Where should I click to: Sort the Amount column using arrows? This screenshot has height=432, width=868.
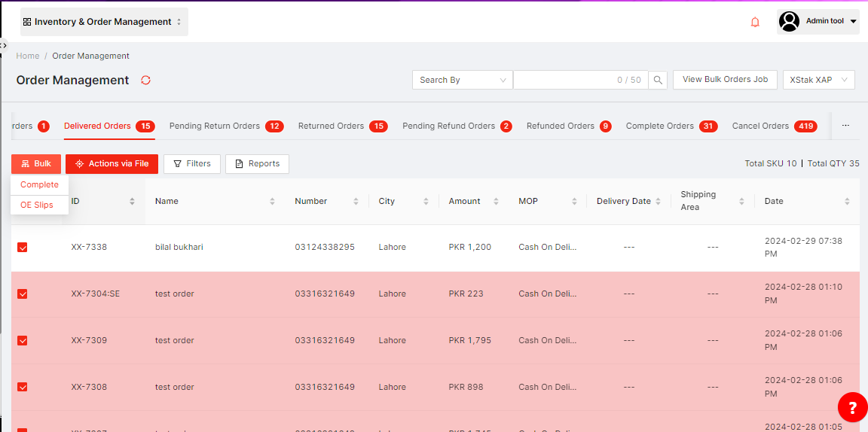pos(496,201)
